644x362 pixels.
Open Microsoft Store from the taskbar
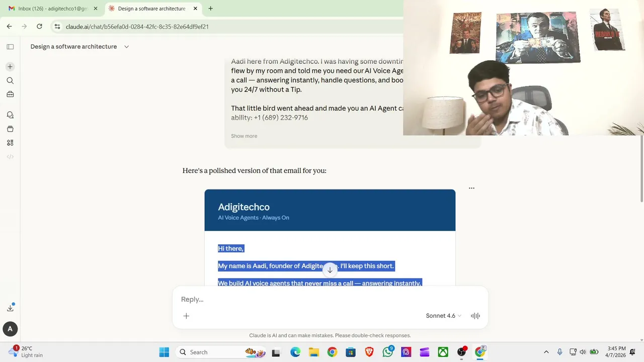coord(351,352)
